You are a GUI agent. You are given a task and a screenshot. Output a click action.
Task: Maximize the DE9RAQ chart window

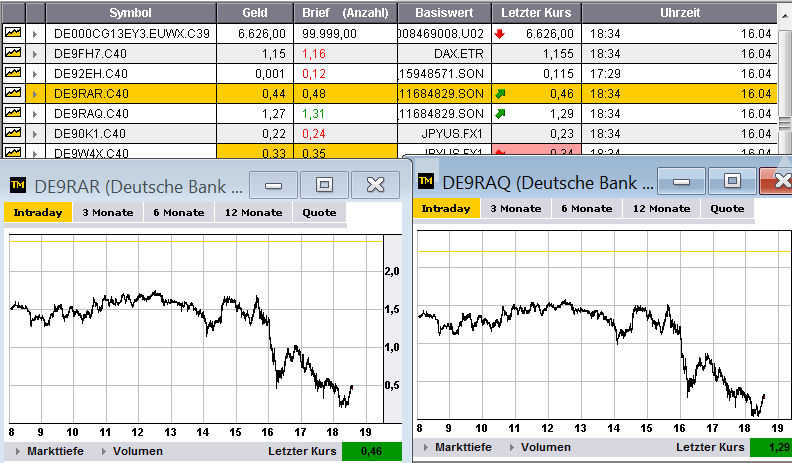(x=732, y=181)
